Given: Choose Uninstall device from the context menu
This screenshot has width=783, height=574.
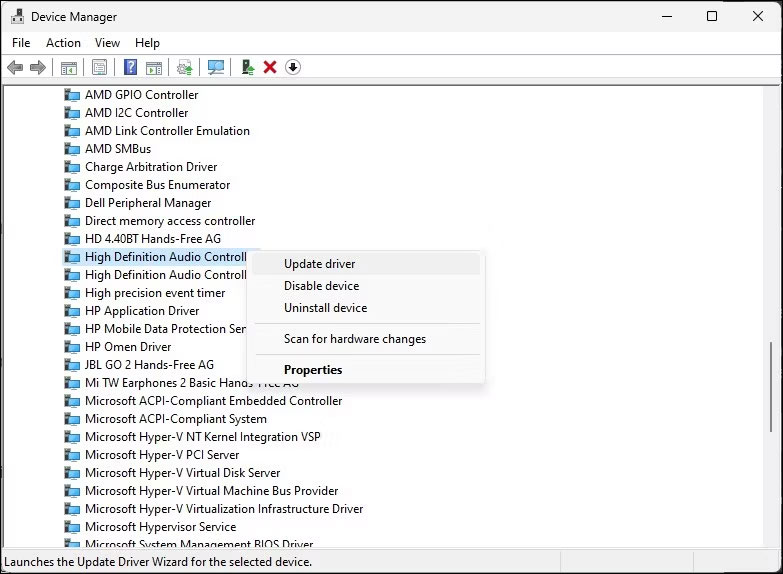Looking at the screenshot, I should [x=325, y=308].
